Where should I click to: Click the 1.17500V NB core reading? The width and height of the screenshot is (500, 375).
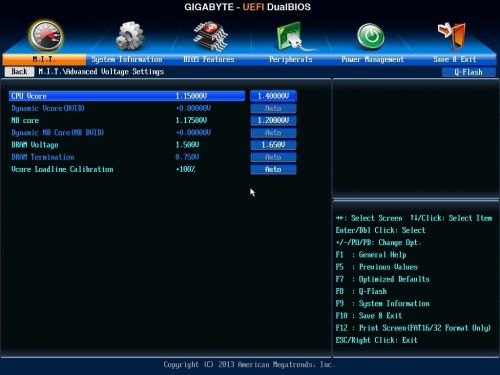[191, 120]
